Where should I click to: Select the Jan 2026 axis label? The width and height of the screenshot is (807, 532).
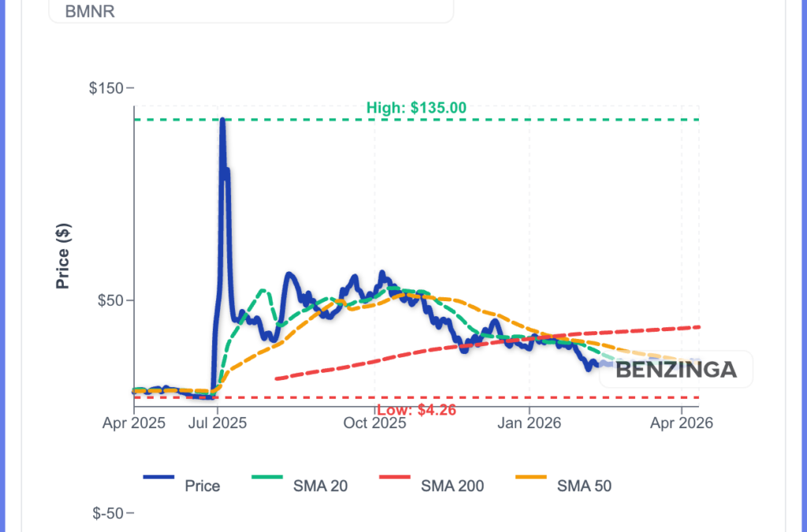pos(530,422)
